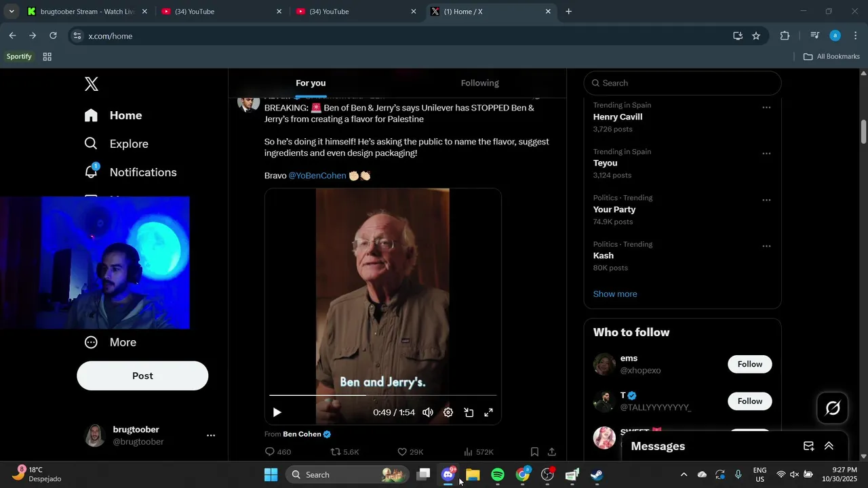Follow the @TALLYYYYYYYY_ account

750,401
